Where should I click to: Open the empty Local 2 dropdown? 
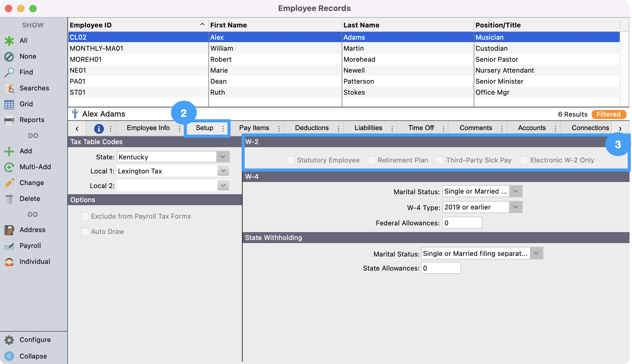tap(223, 185)
